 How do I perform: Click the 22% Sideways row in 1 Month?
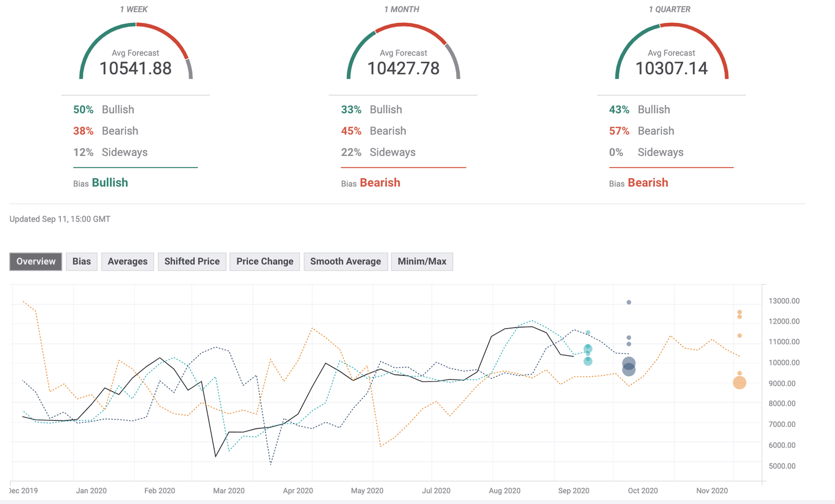[x=378, y=152]
